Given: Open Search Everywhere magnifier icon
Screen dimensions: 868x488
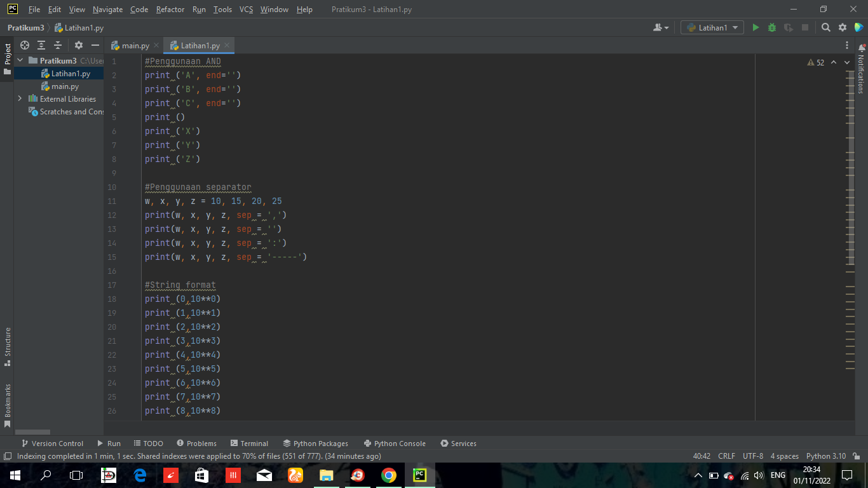Looking at the screenshot, I should [x=826, y=27].
